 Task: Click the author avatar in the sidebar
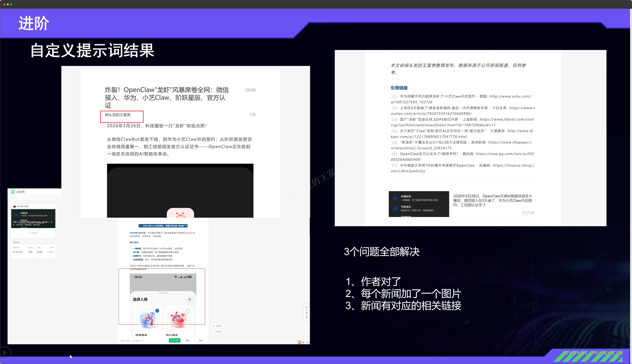pos(14,206)
